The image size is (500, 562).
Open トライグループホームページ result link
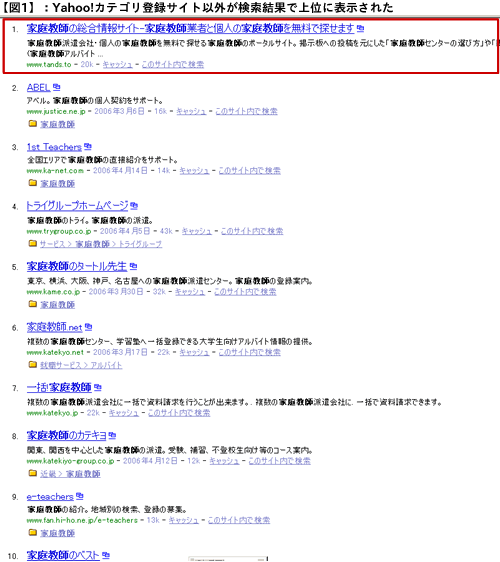point(77,206)
